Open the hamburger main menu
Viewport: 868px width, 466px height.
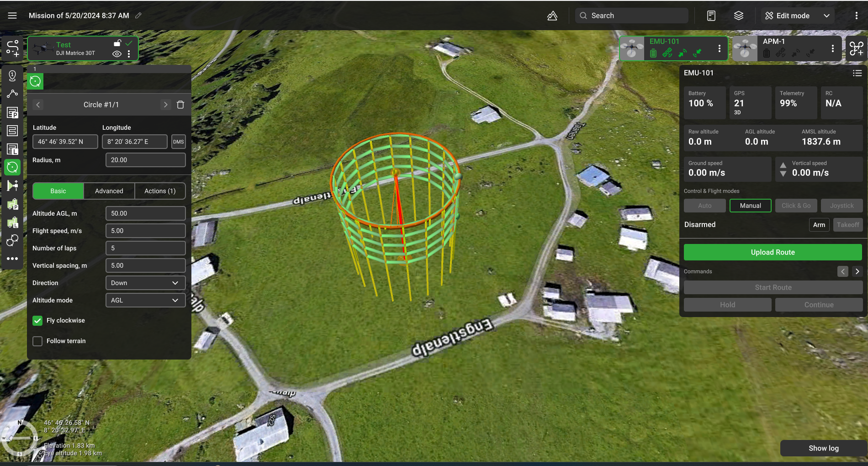click(12, 16)
